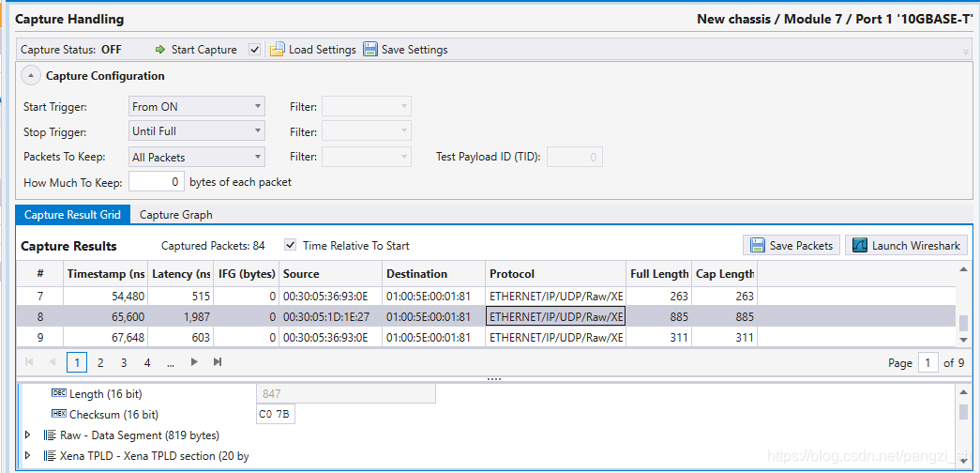This screenshot has width=980, height=473.
Task: Click the Save Packets button
Action: (x=792, y=245)
